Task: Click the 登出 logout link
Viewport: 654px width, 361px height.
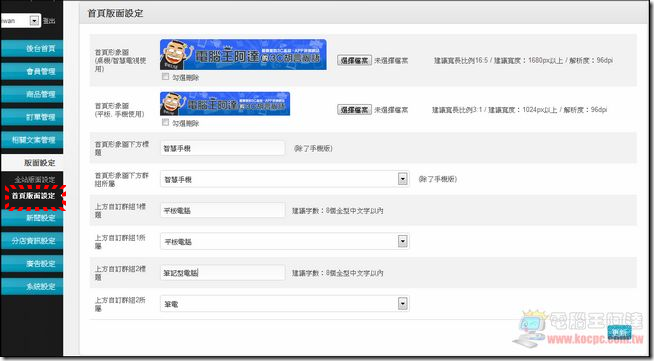Action: [x=49, y=20]
